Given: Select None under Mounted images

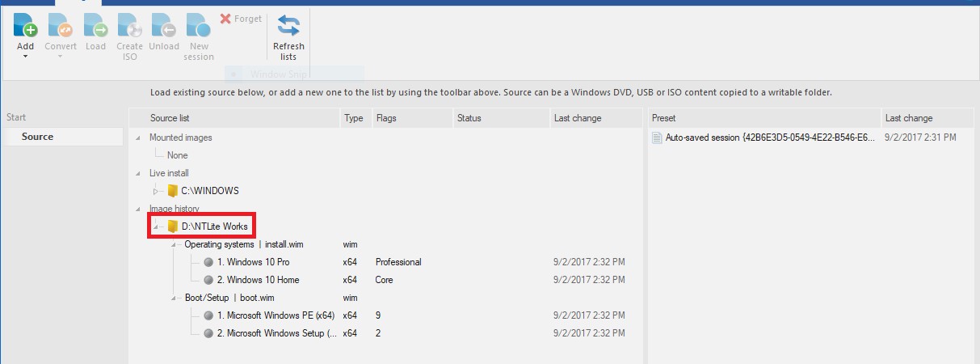Looking at the screenshot, I should [177, 155].
